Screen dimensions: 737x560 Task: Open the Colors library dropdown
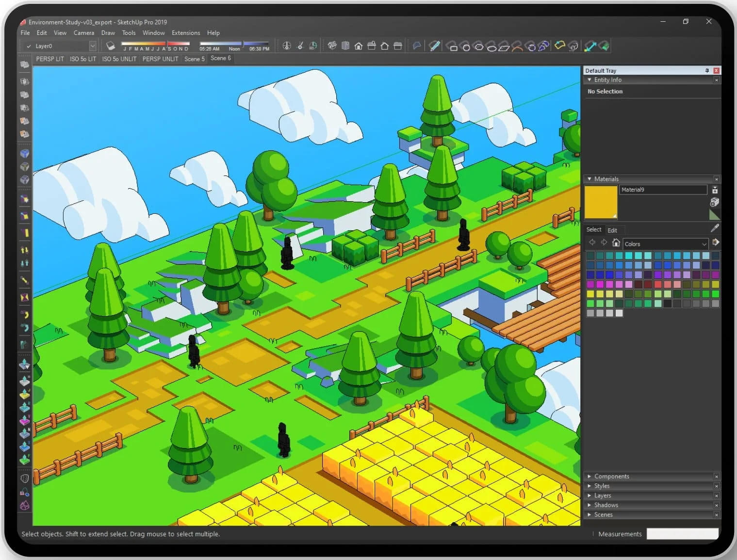pos(704,244)
